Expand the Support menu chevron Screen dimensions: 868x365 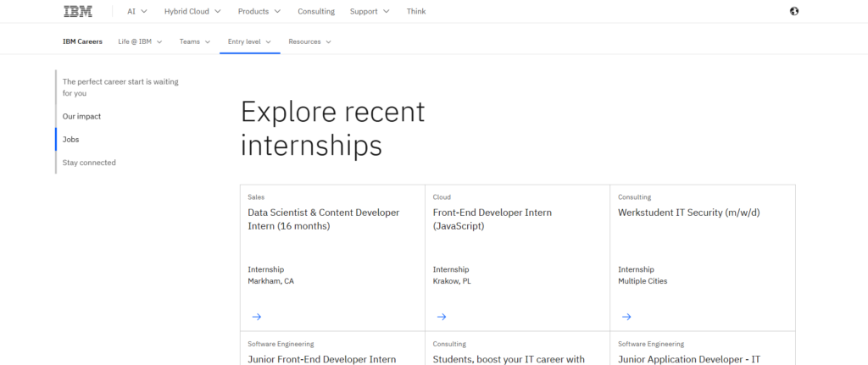(x=386, y=11)
